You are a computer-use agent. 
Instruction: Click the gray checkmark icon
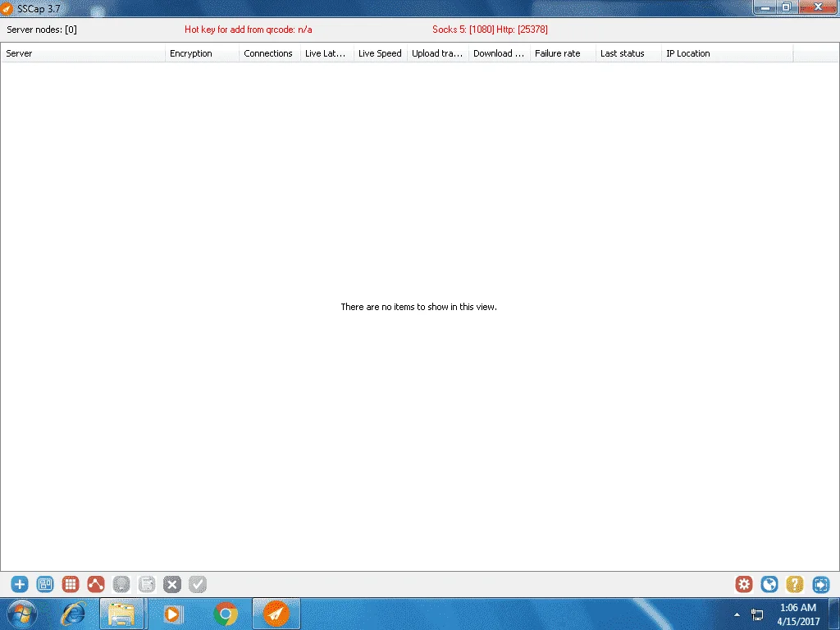(x=197, y=584)
